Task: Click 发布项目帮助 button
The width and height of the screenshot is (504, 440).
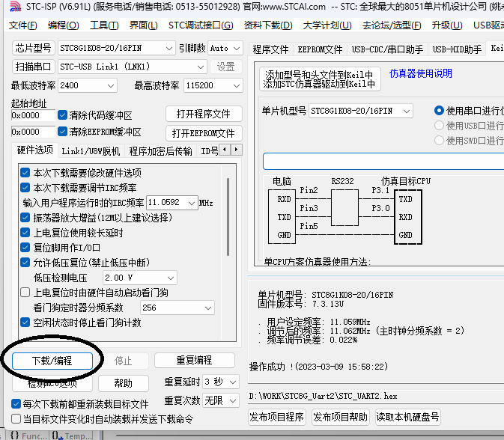Action: (341, 417)
